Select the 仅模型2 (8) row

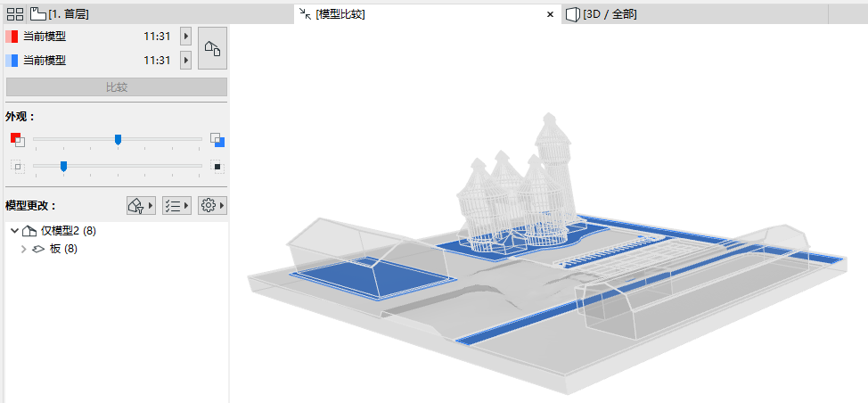click(117, 231)
